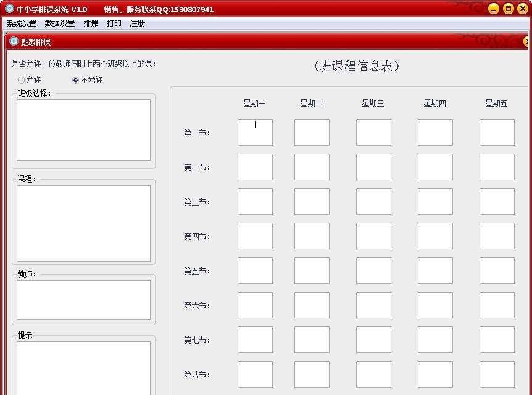532x395 pixels.
Task: Click the yellow button on the 班级排课 title bar
Action: [528, 41]
